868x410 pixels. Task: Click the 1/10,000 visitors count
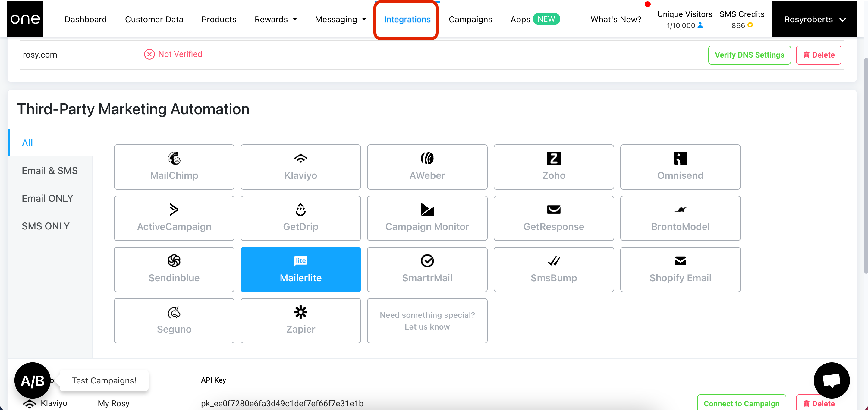(681, 25)
